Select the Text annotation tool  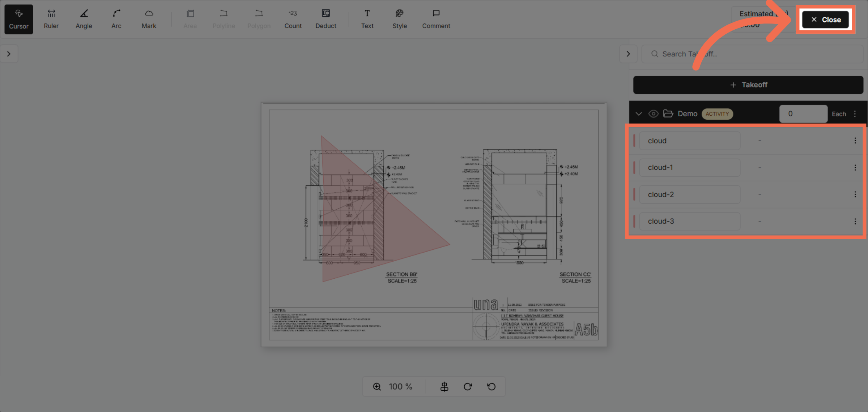367,19
